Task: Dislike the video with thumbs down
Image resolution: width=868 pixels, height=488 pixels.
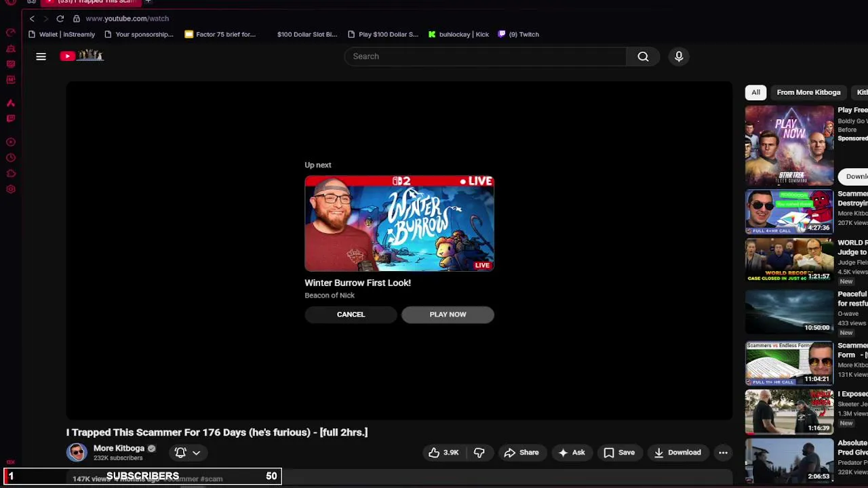Action: tap(479, 453)
